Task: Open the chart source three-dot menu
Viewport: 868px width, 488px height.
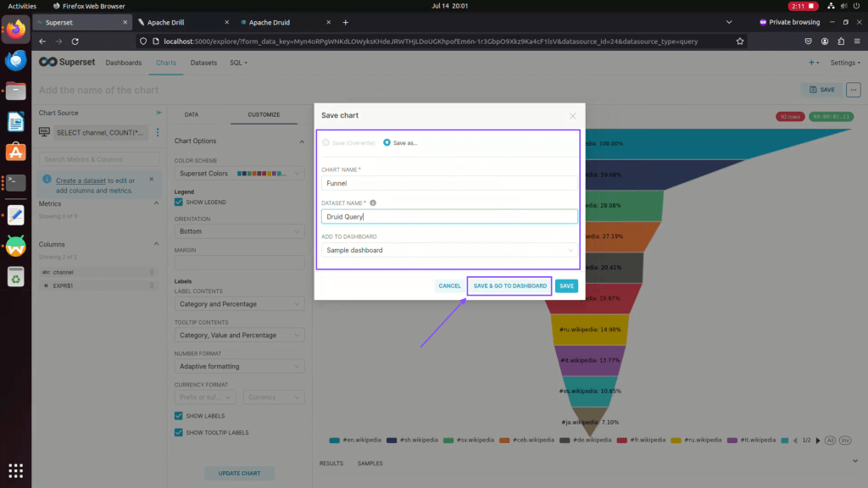Action: [x=157, y=133]
